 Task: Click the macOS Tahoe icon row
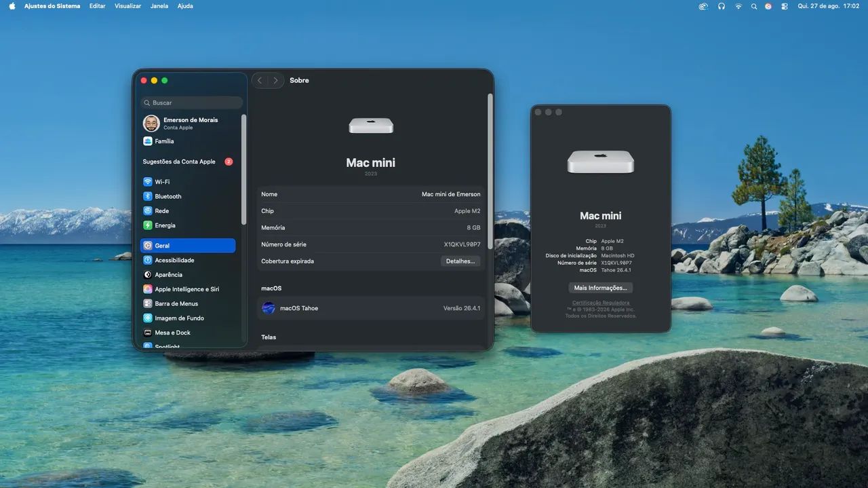point(370,308)
